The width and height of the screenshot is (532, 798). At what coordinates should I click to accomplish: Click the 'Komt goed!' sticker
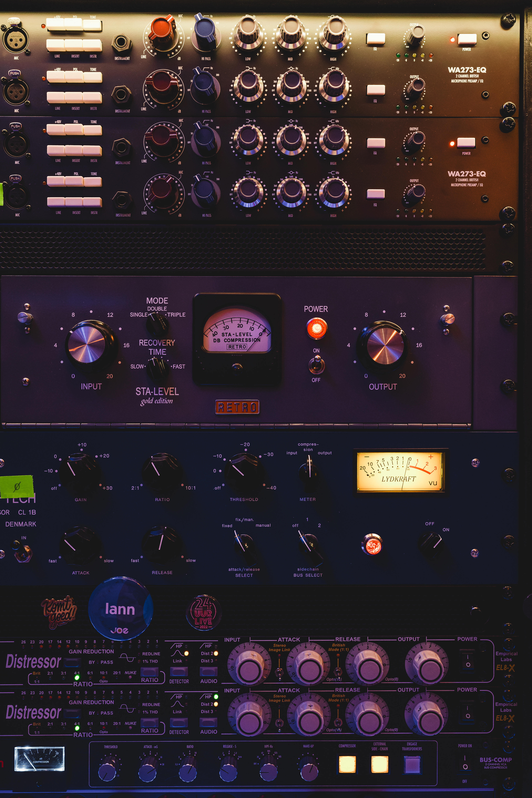(x=59, y=612)
